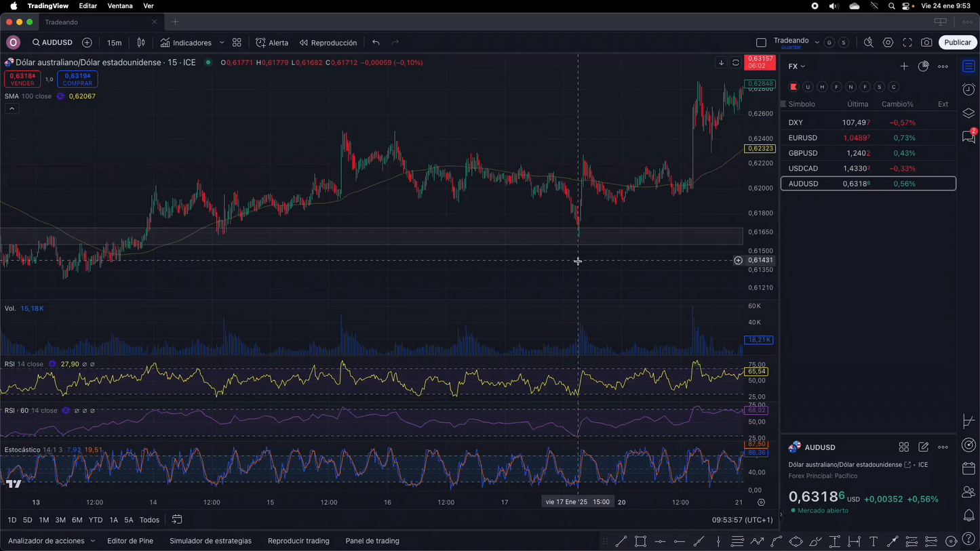Open the 15m timeframe selector

(x=114, y=43)
